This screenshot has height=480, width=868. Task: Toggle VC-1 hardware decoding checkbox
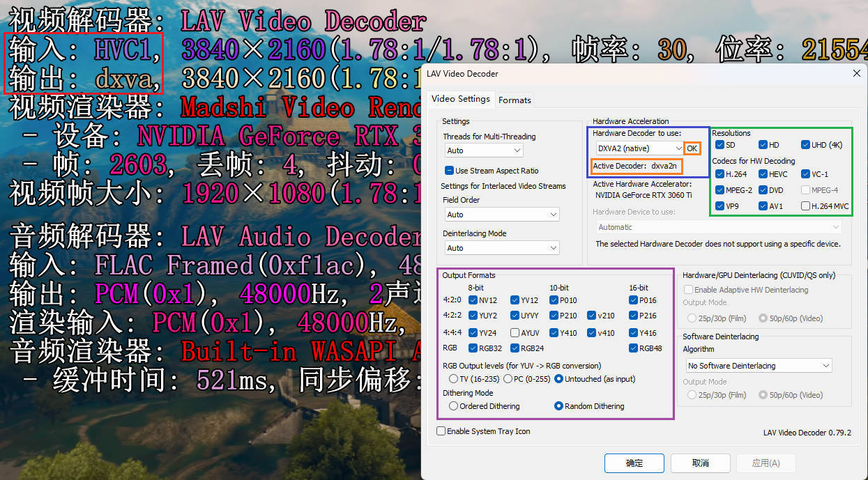(x=805, y=174)
